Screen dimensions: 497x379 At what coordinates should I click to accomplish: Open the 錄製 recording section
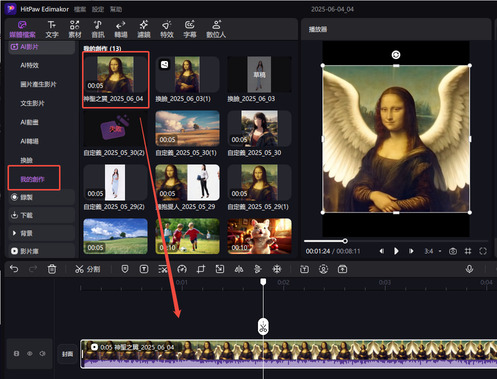pyautogui.click(x=41, y=197)
